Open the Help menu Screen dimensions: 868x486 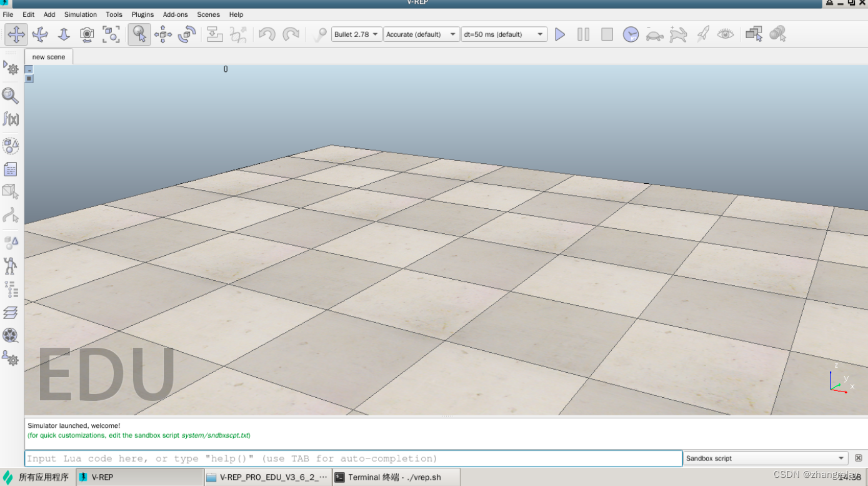(236, 14)
